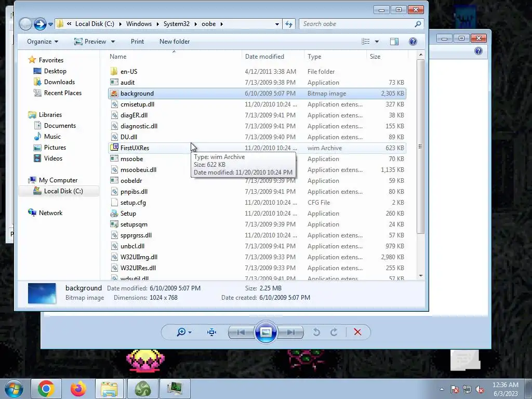Click the file list scroll up arrow

pyautogui.click(x=421, y=55)
